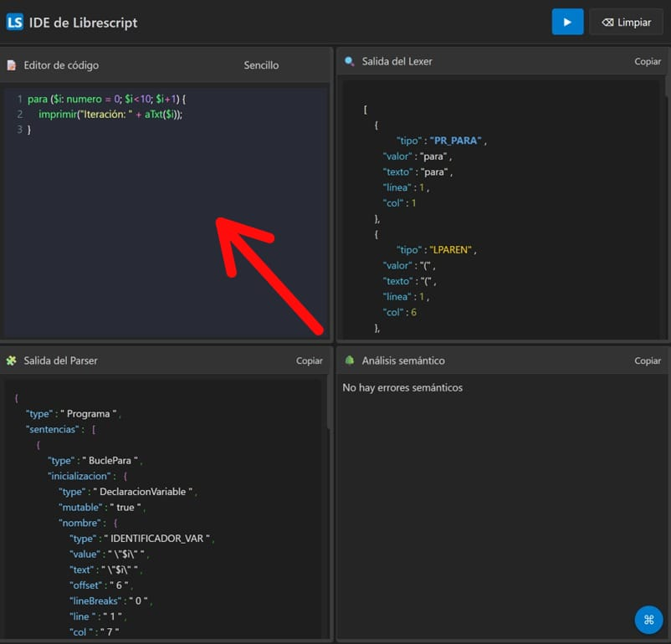Open the floating command shortcut button
This screenshot has width=671, height=644.
point(648,620)
